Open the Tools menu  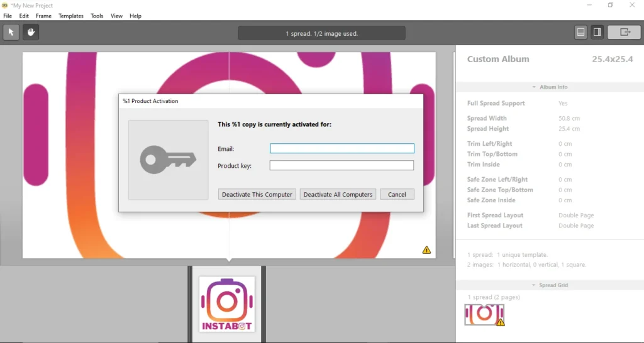97,16
